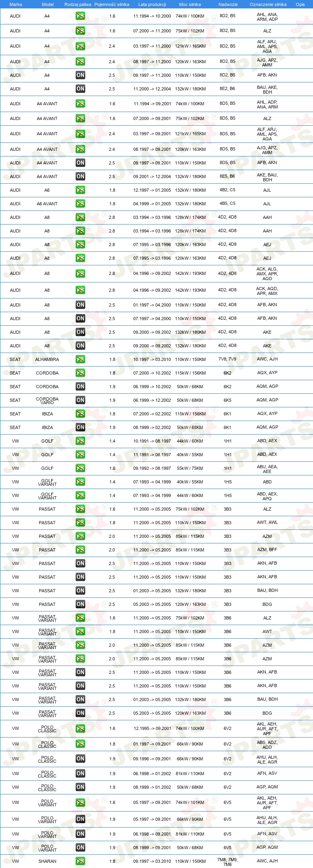Click PB icon for Polo Classic 1.8
The height and width of the screenshot is (868, 313).
[80, 744]
